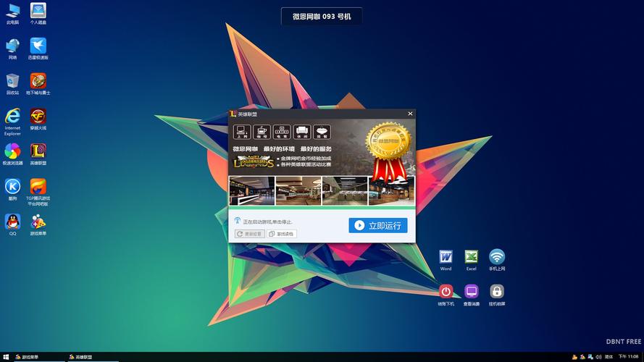Image resolution: width=644 pixels, height=362 pixels.
Task: Launch the 地下城与勇士 game icon
Action: [38, 84]
